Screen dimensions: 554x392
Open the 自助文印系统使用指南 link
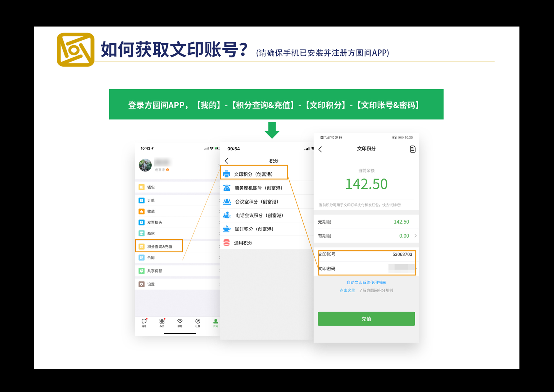point(366,282)
